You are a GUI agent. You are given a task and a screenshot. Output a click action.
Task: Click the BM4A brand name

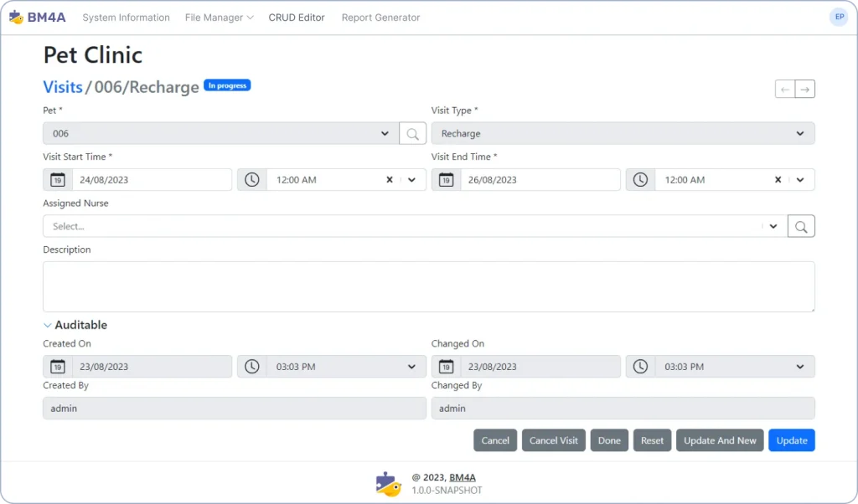point(47,18)
